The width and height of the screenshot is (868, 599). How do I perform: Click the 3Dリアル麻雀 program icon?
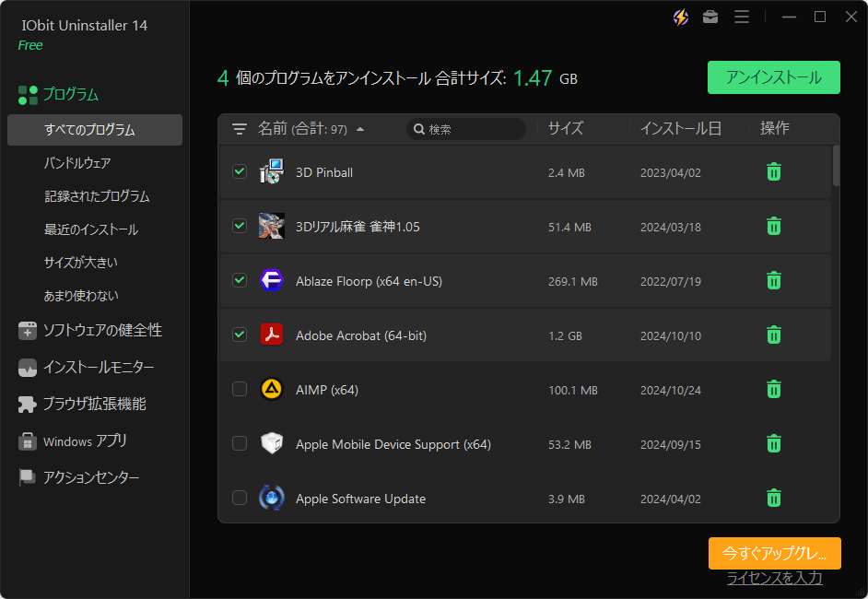click(x=272, y=226)
